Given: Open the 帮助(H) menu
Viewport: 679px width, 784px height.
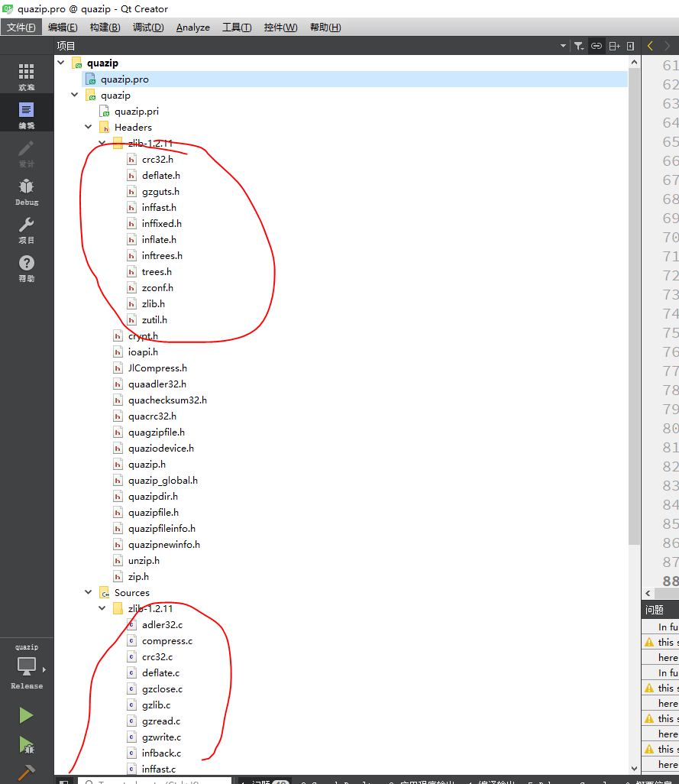Looking at the screenshot, I should coord(325,27).
